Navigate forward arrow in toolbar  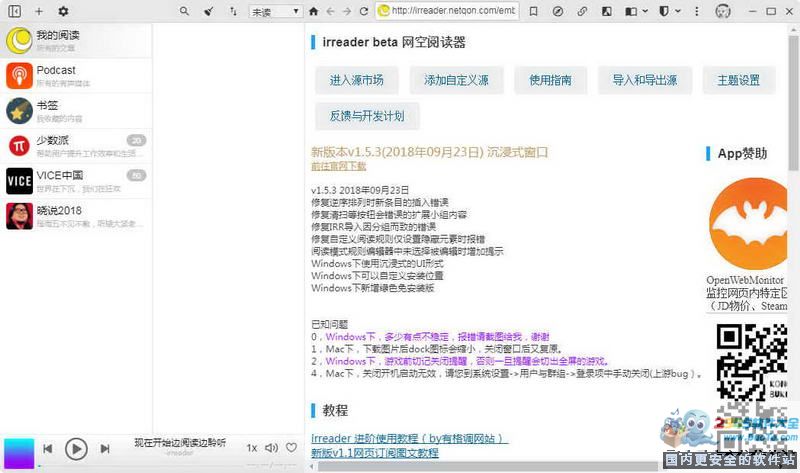(347, 11)
